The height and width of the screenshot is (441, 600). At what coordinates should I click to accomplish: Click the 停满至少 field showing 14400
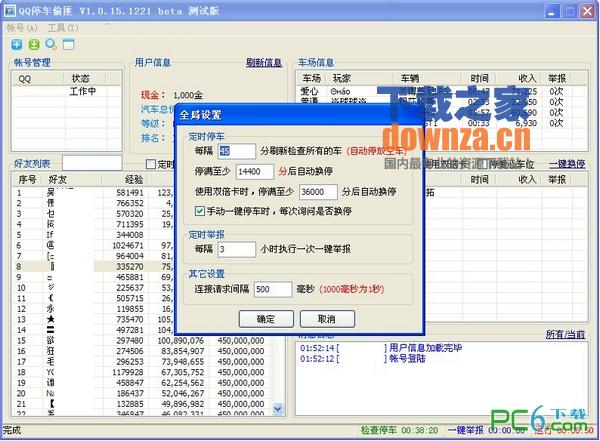255,172
